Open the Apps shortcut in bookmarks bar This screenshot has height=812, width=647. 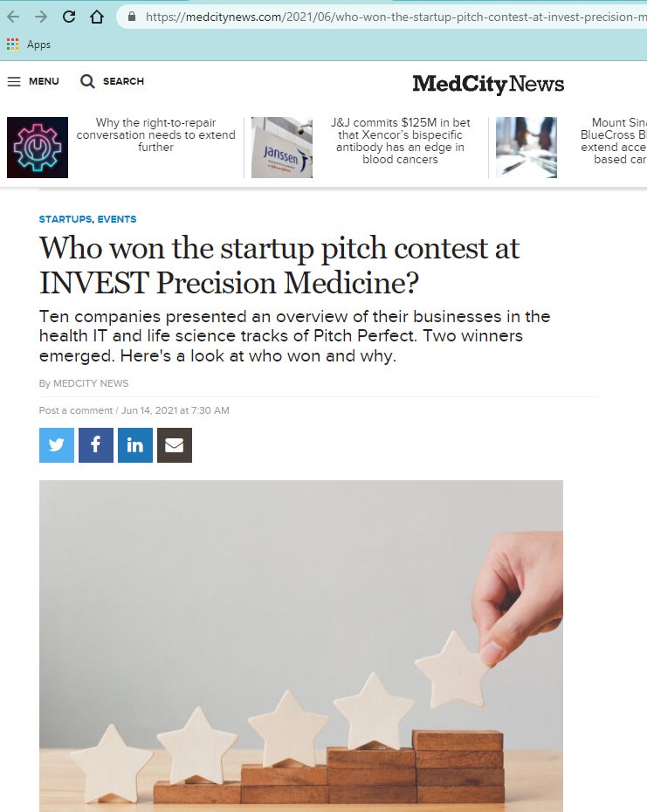[29, 45]
